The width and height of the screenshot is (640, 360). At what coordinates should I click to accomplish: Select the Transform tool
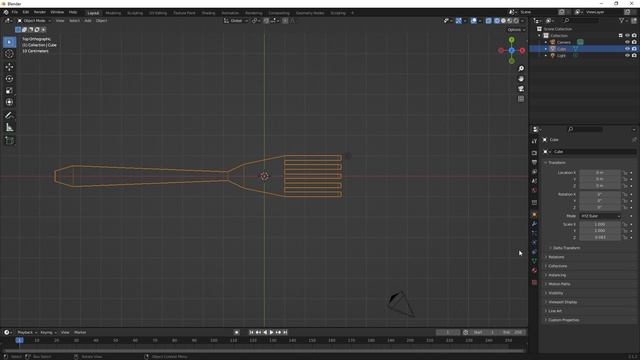point(9,102)
